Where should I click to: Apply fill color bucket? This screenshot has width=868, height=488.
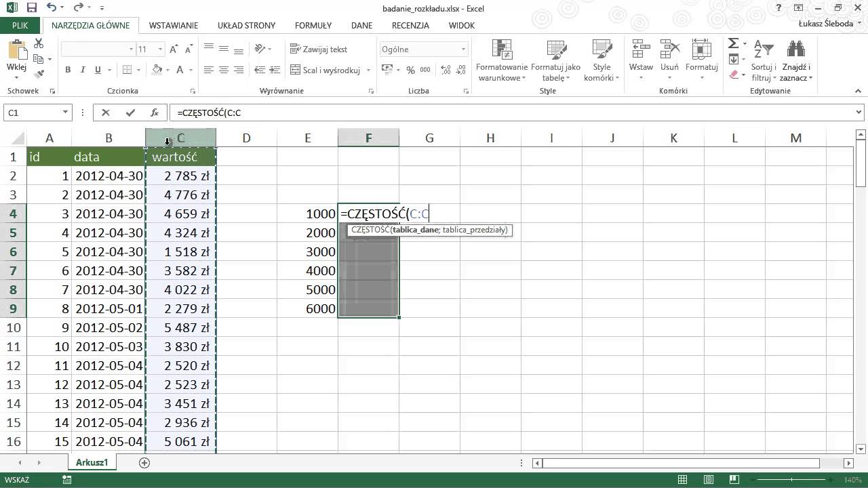[x=157, y=70]
